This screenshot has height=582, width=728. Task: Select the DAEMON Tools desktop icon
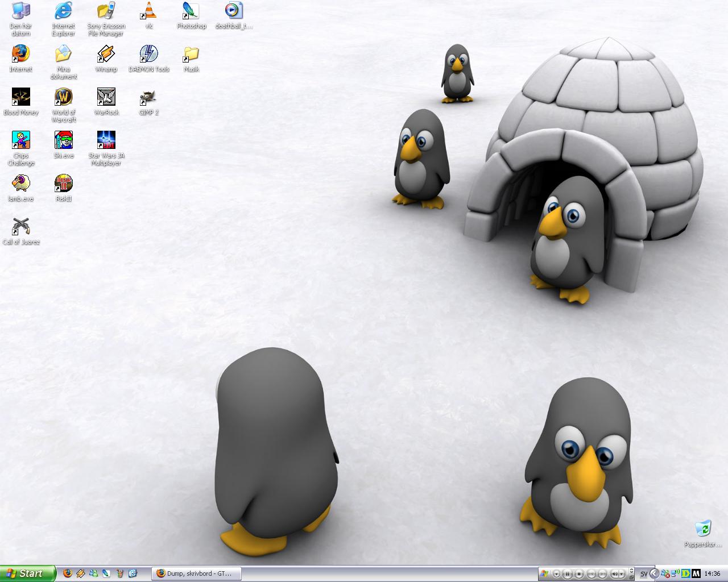[149, 59]
